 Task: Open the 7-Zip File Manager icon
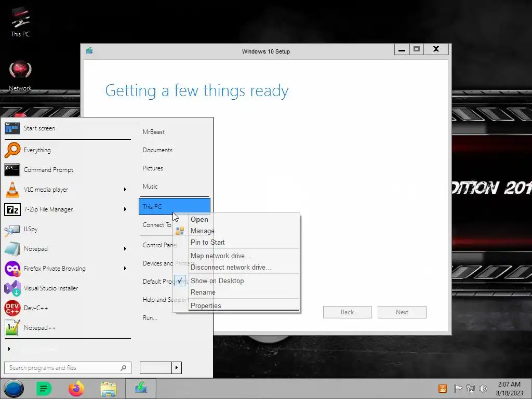pos(12,209)
